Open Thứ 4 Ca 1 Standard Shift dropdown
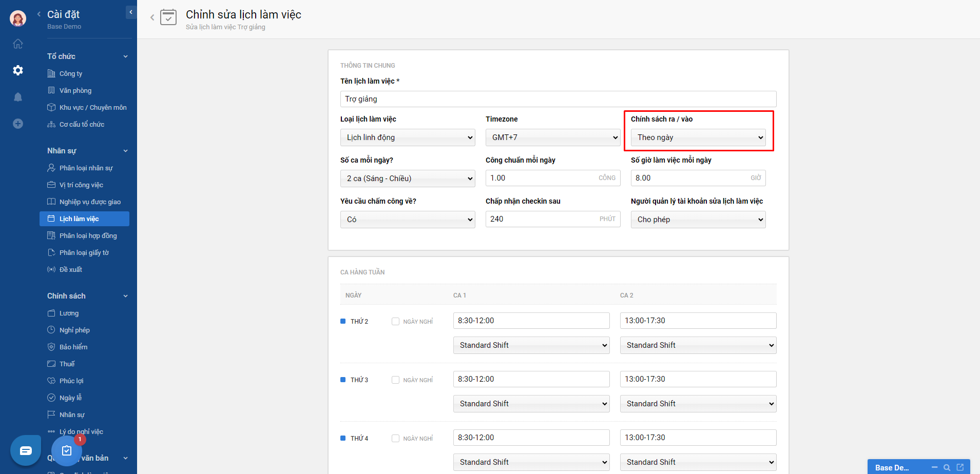 [531, 462]
